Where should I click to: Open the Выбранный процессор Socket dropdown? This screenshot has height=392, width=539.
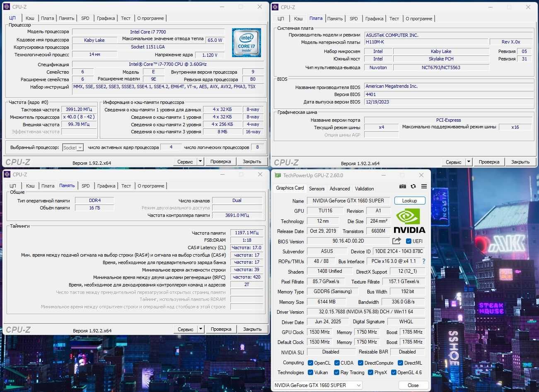pyautogui.click(x=73, y=147)
